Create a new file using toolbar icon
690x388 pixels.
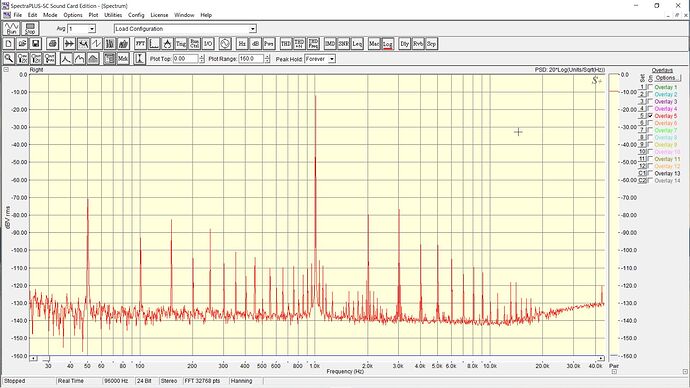[x=9, y=44]
